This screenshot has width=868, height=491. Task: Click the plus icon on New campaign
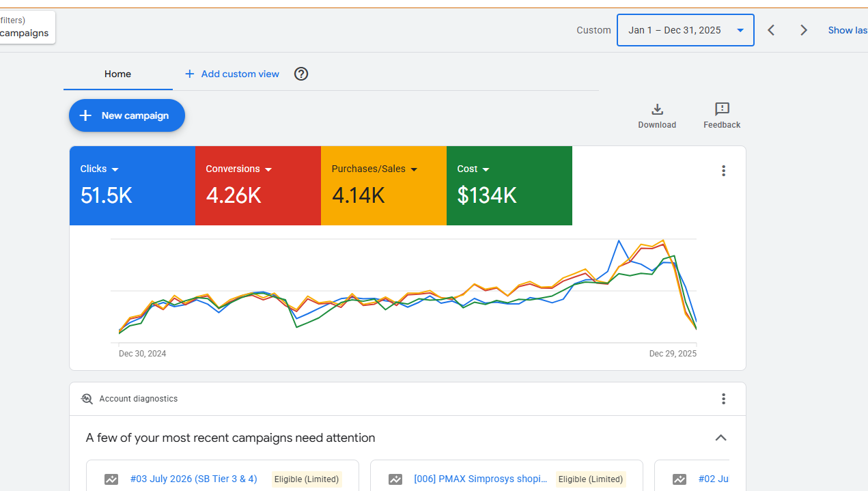(x=85, y=115)
